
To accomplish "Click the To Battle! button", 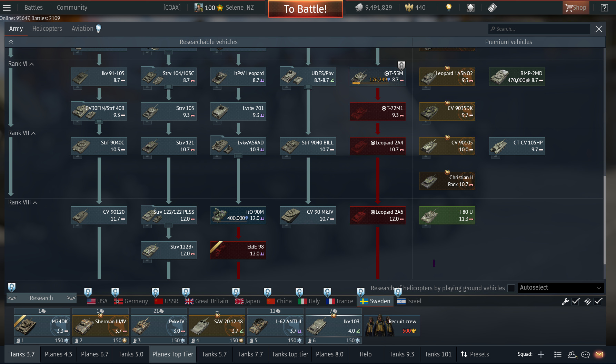I will pyautogui.click(x=306, y=9).
